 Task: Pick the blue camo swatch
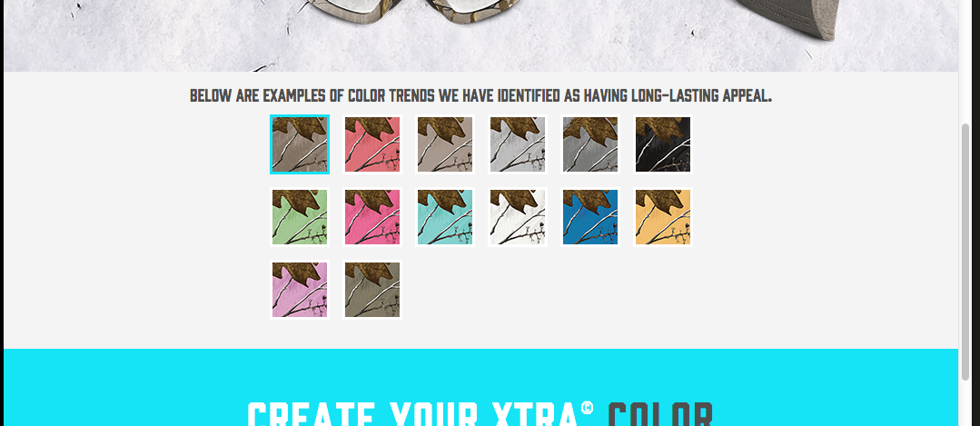[x=590, y=217]
